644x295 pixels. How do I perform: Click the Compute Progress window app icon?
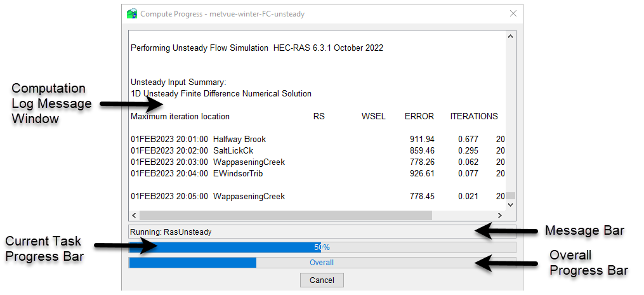pos(132,13)
